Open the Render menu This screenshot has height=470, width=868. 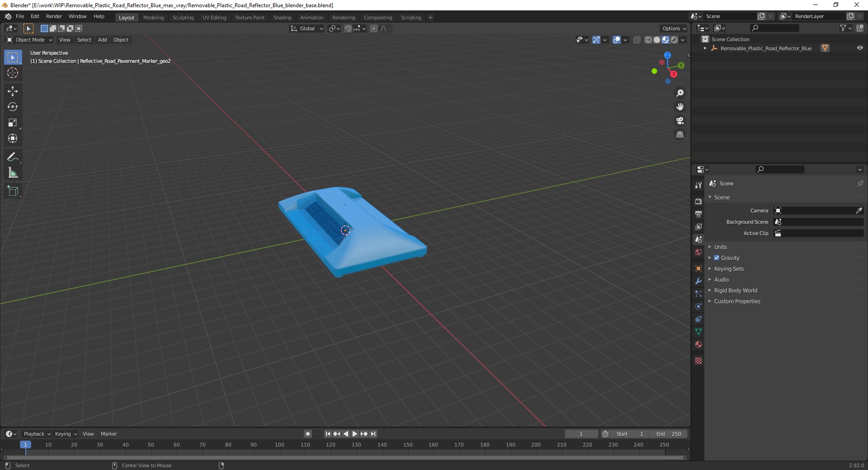(x=54, y=16)
